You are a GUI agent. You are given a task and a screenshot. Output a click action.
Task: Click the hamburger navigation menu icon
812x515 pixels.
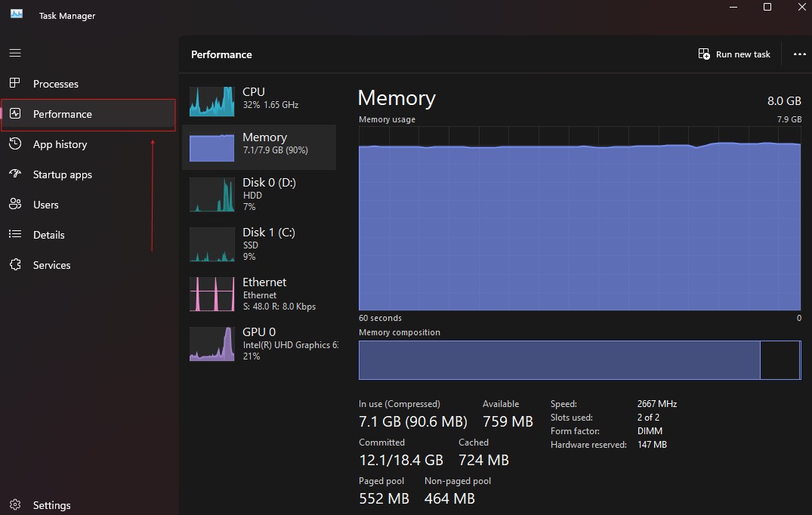tap(15, 54)
